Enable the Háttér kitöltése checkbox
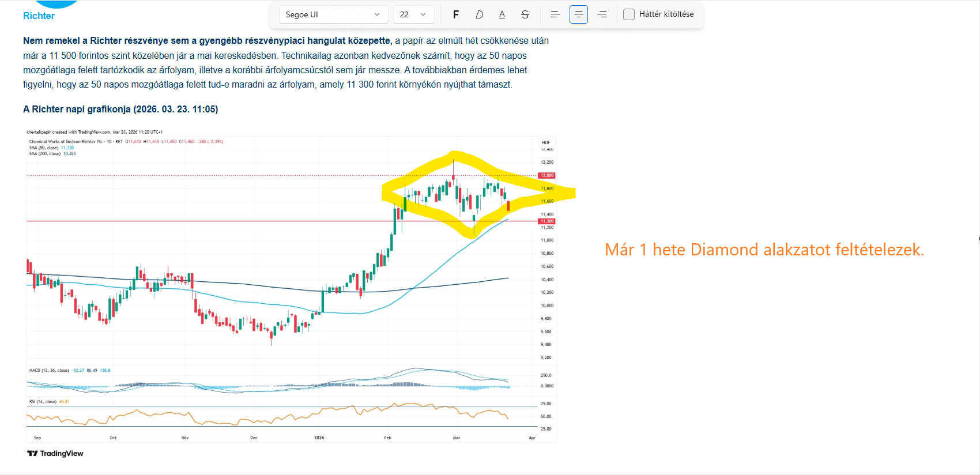 629,14
